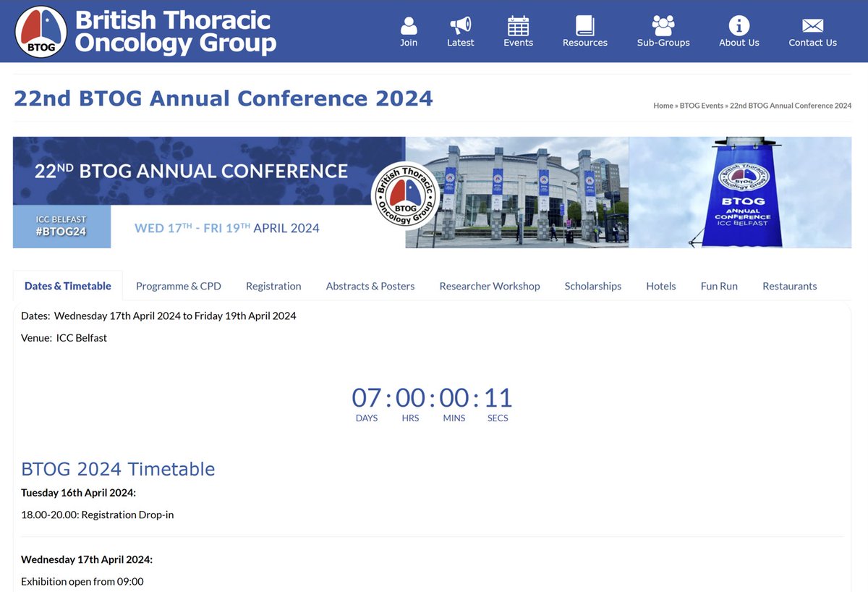Switch to the Programme & CPD tab
The image size is (868, 592).
coord(179,286)
